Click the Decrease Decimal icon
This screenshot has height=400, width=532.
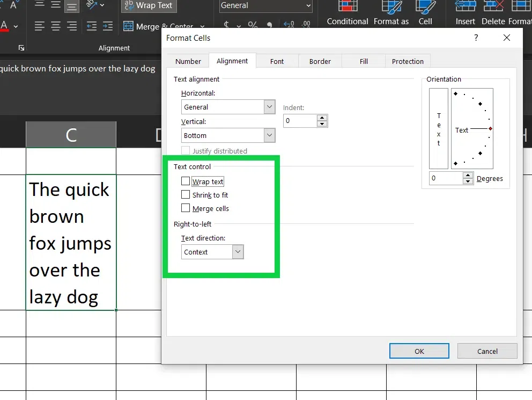click(306, 25)
